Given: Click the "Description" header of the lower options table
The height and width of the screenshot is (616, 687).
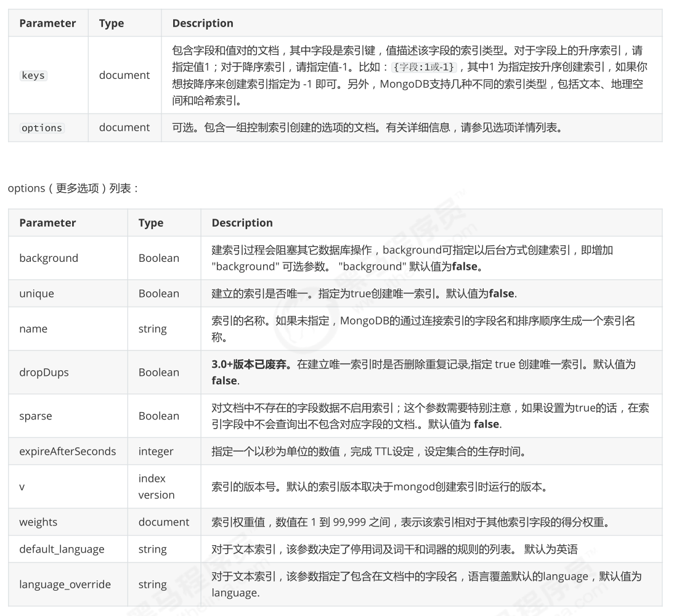Looking at the screenshot, I should pos(242,223).
